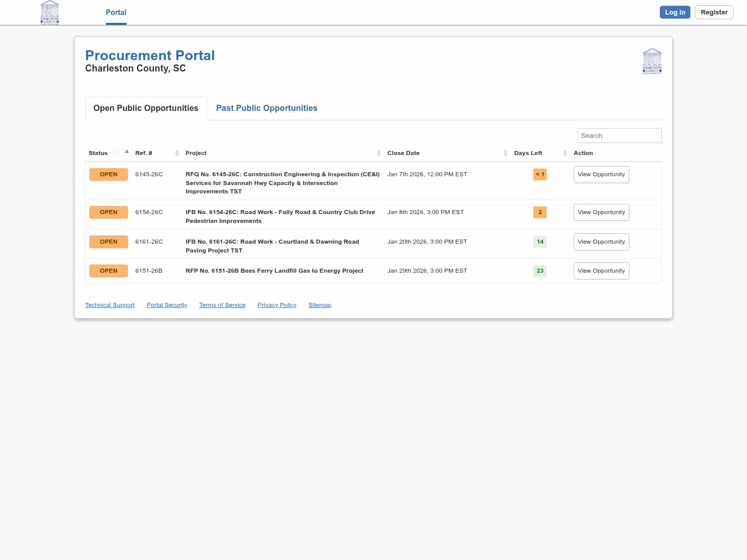Click OPEN status badge for 6161-26C
Screen dimensions: 747x560
108,242
